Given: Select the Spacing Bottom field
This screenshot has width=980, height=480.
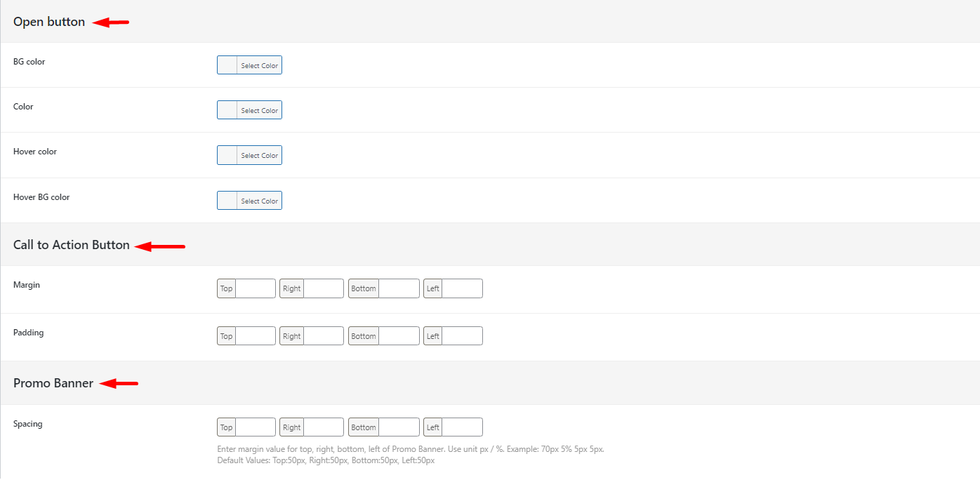Looking at the screenshot, I should click(x=399, y=427).
